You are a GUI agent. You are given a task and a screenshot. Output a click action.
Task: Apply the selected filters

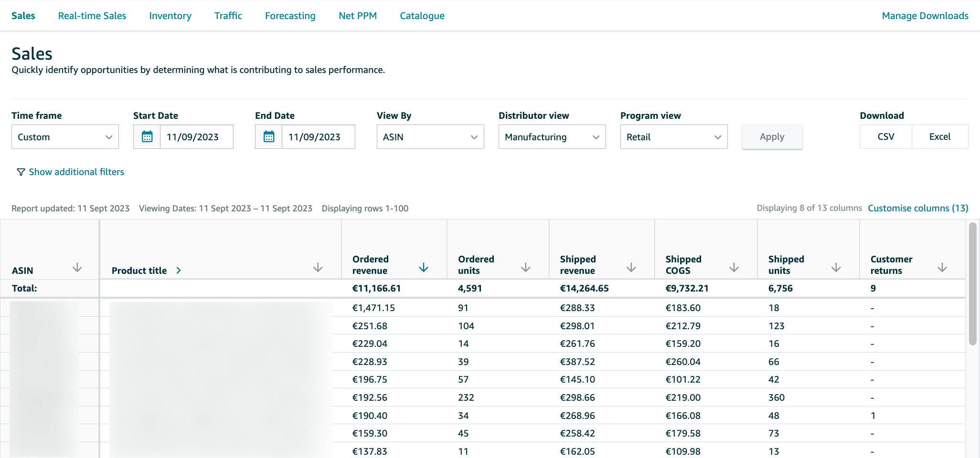772,136
